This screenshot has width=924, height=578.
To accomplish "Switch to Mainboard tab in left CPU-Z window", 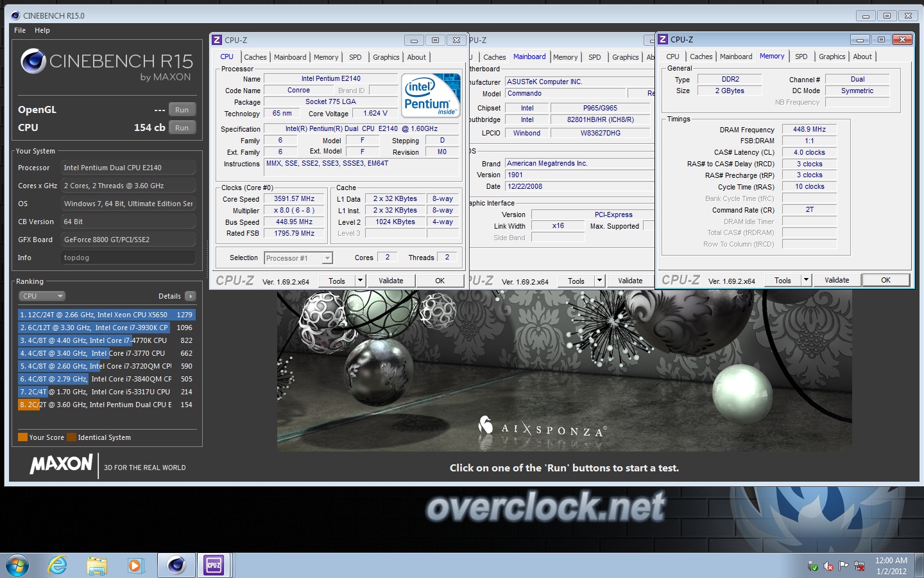I will point(290,57).
